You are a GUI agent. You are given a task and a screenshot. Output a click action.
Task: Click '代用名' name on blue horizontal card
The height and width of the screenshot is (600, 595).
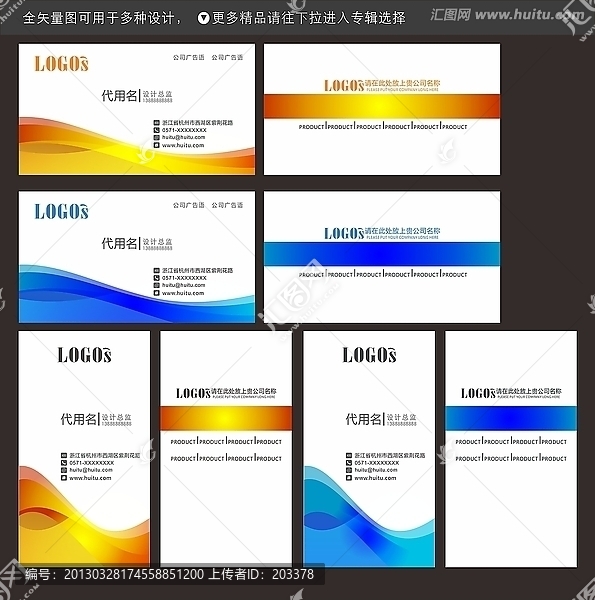(119, 243)
